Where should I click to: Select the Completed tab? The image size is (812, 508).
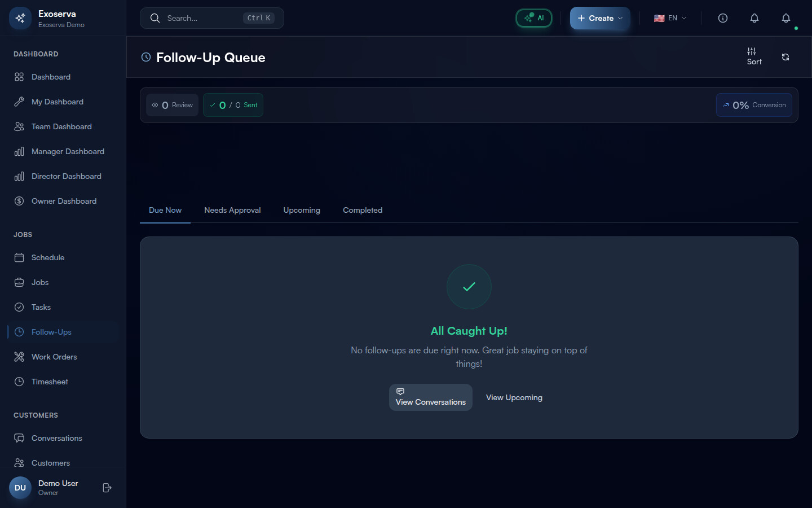coord(363,210)
